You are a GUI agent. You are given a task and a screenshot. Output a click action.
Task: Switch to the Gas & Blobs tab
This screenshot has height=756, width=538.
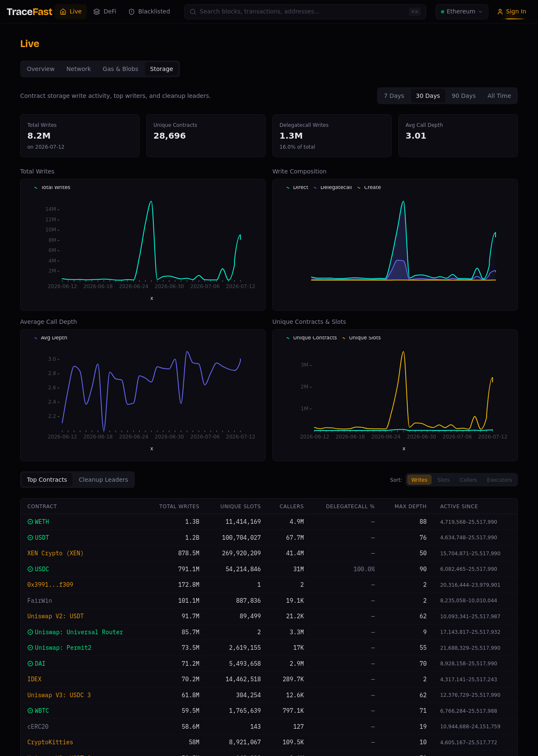(x=120, y=69)
